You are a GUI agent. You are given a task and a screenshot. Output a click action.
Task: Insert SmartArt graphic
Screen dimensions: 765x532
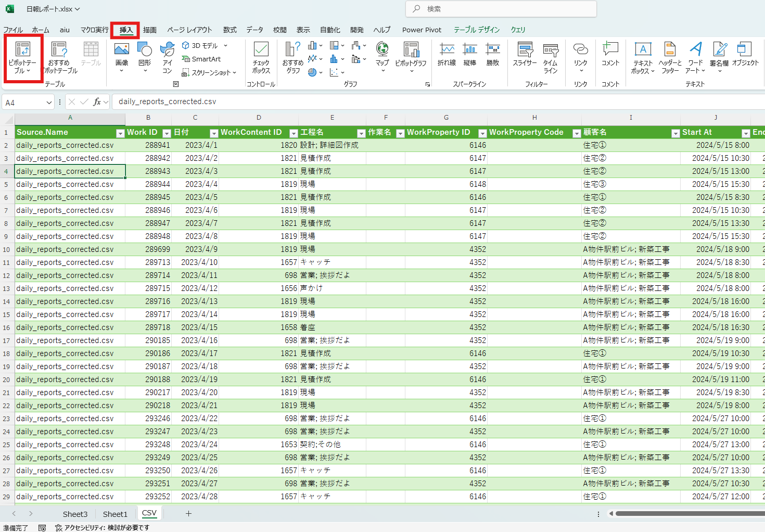[x=201, y=59]
